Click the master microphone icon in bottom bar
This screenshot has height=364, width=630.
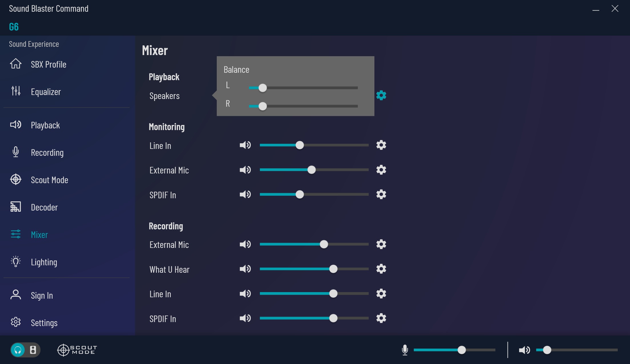click(x=405, y=350)
